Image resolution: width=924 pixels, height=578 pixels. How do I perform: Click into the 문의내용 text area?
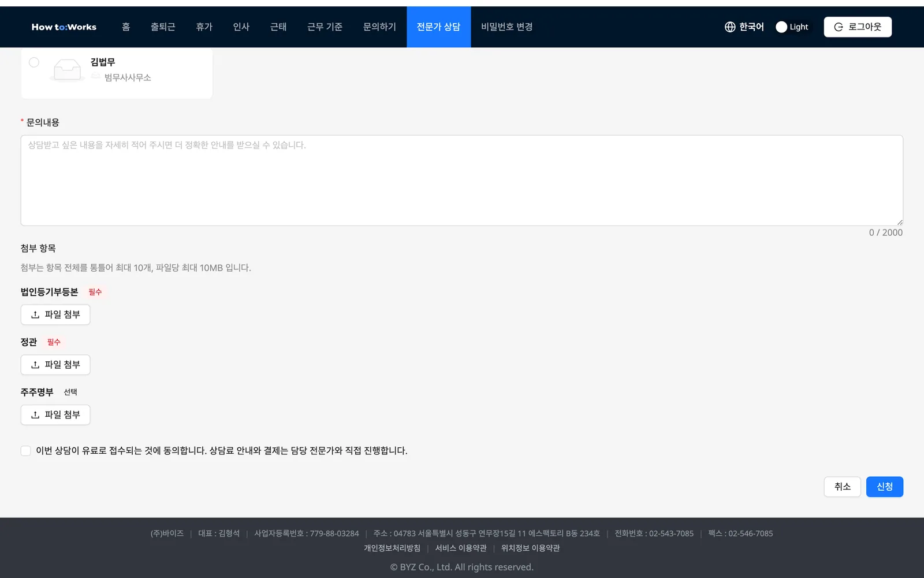point(462,180)
